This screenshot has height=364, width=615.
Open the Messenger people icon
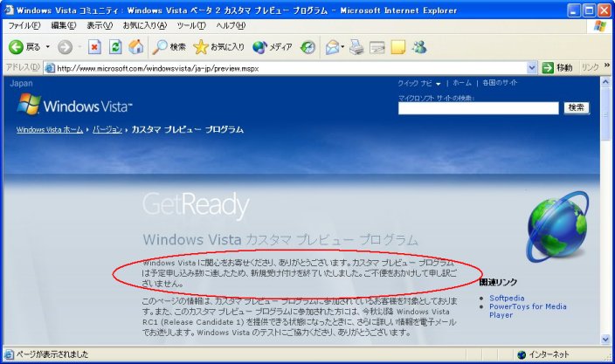[x=419, y=47]
